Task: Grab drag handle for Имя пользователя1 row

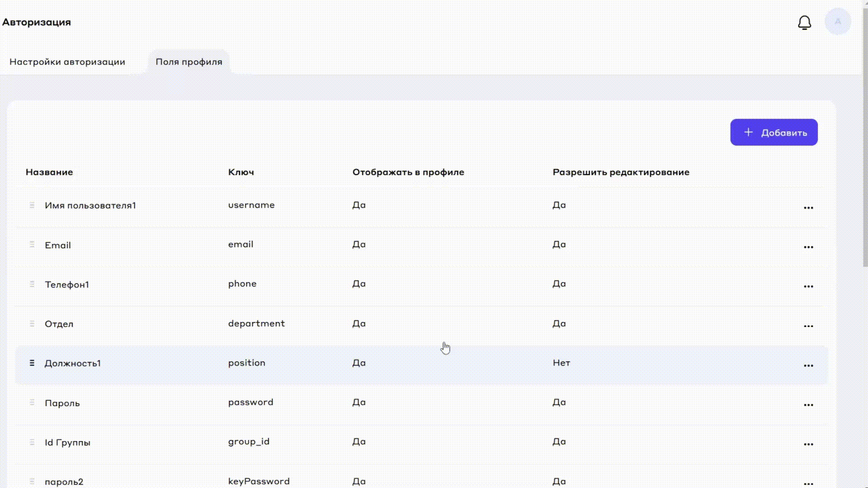Action: [32, 205]
